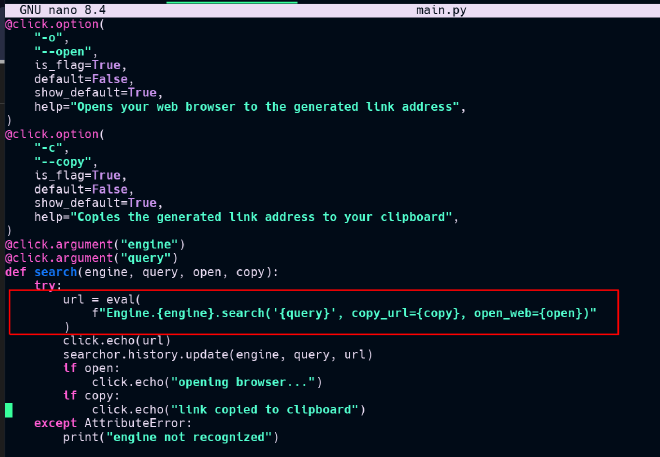660x457 pixels.
Task: Click the click.echo(url) line
Action: (117, 340)
